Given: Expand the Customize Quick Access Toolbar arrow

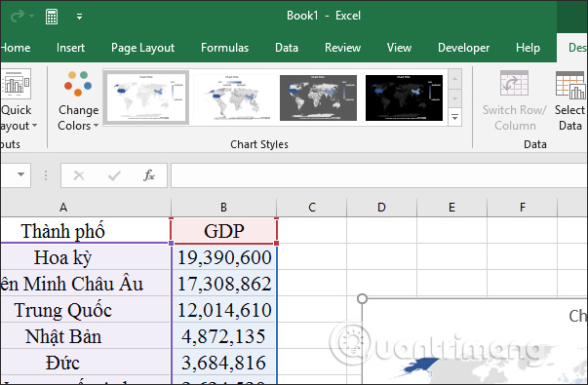Looking at the screenshot, I should (80, 17).
